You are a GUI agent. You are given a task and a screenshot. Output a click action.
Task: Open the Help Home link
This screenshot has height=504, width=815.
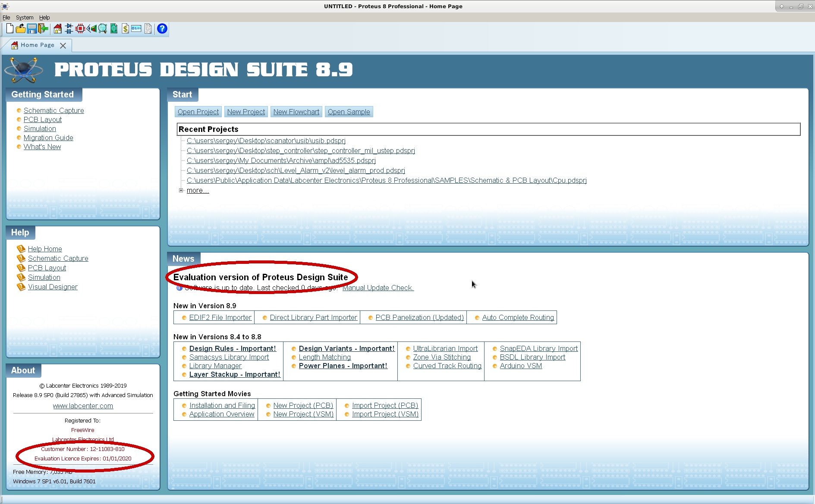pyautogui.click(x=45, y=249)
